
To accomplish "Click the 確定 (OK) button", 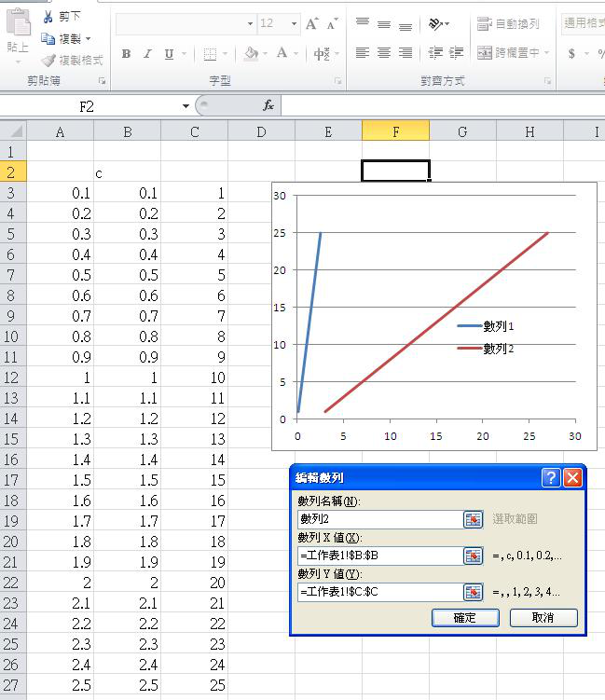I will [x=465, y=618].
